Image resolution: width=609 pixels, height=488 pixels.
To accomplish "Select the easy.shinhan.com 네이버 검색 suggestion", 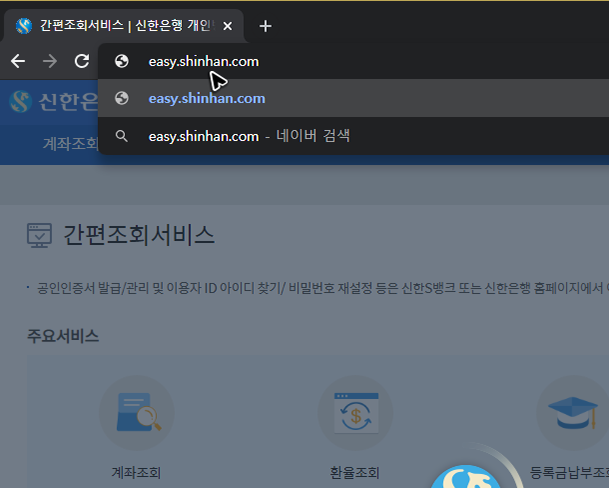I will 353,136.
